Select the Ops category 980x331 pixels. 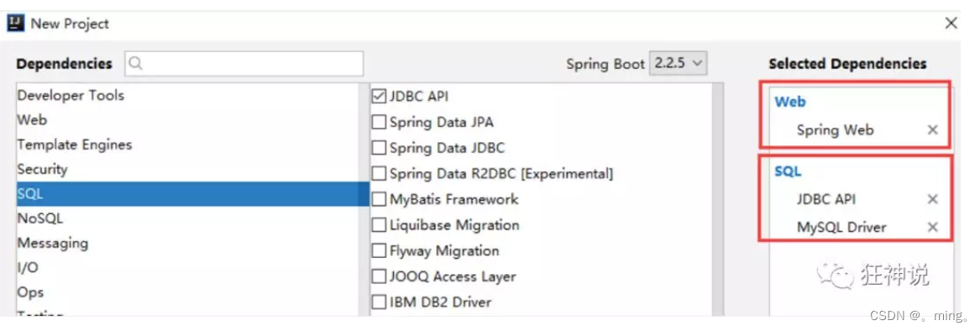click(188, 292)
